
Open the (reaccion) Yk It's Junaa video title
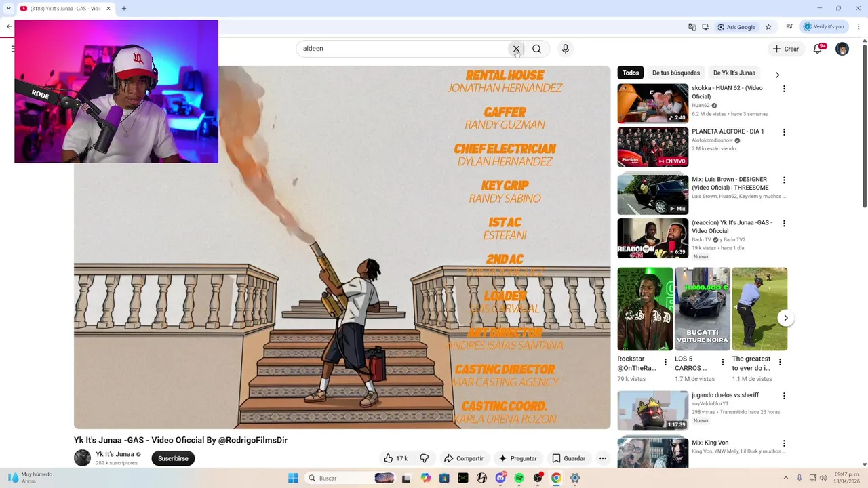coord(732,226)
